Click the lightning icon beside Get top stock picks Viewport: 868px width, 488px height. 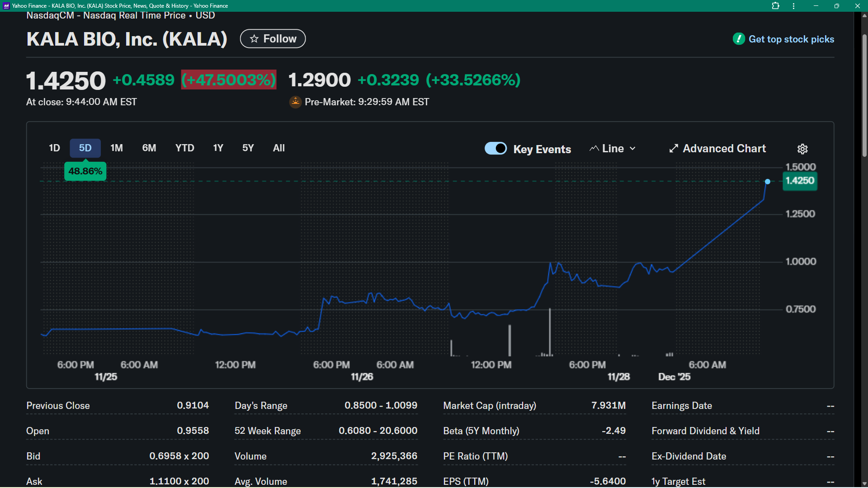[x=739, y=39]
